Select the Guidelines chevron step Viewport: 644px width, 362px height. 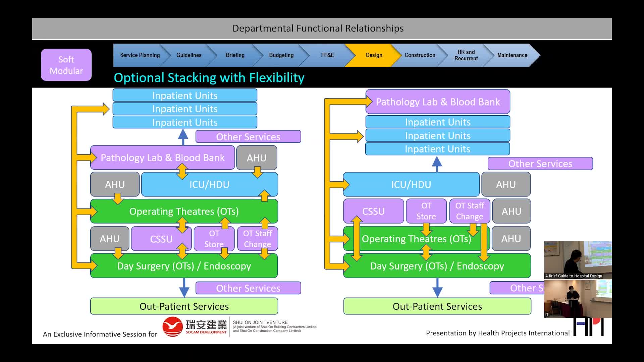[x=189, y=55]
